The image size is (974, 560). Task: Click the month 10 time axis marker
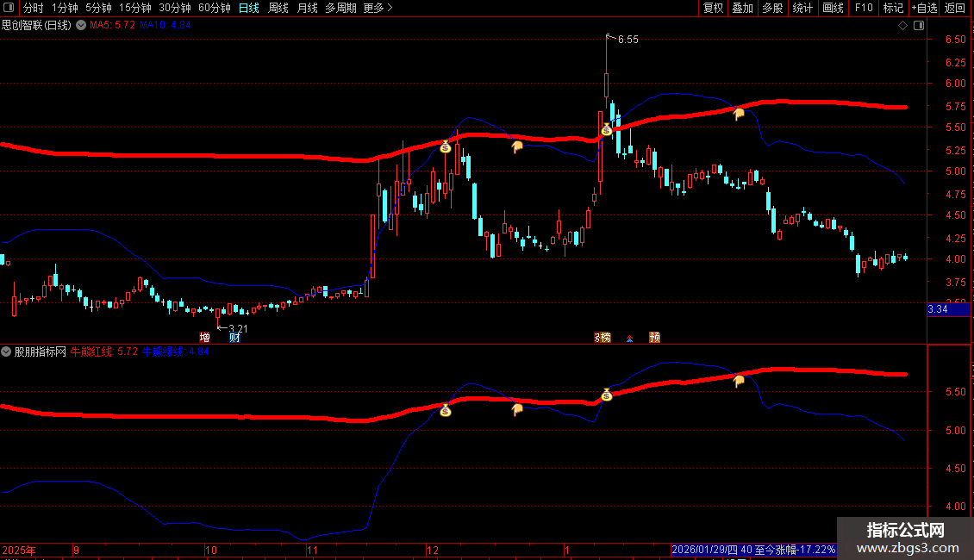pyautogui.click(x=211, y=550)
